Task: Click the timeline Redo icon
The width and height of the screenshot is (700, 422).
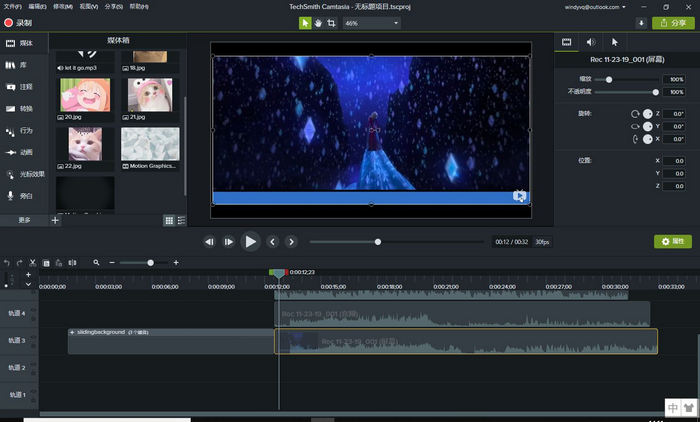Action: tap(19, 263)
